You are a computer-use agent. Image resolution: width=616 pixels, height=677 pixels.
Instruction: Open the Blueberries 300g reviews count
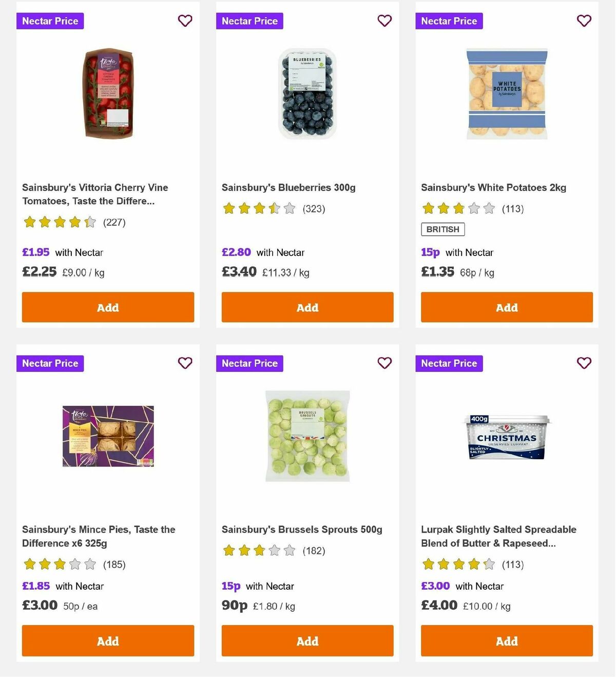[314, 209]
